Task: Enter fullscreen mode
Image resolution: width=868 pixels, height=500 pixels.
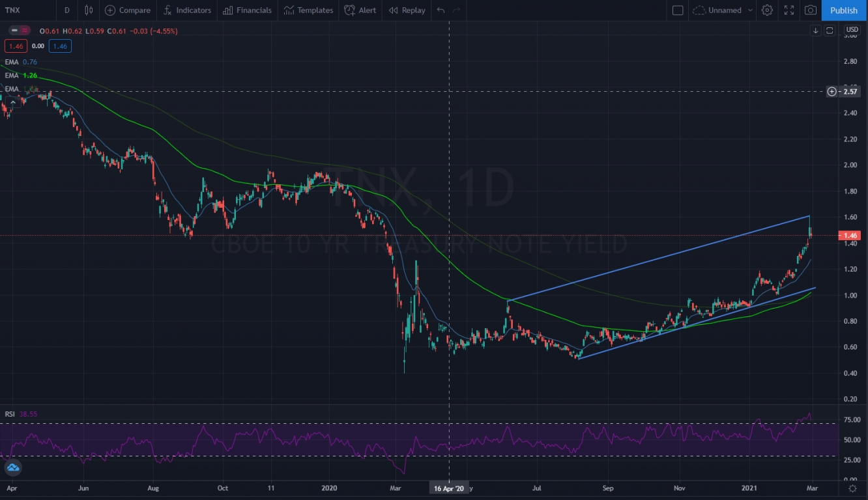Action: pos(789,10)
